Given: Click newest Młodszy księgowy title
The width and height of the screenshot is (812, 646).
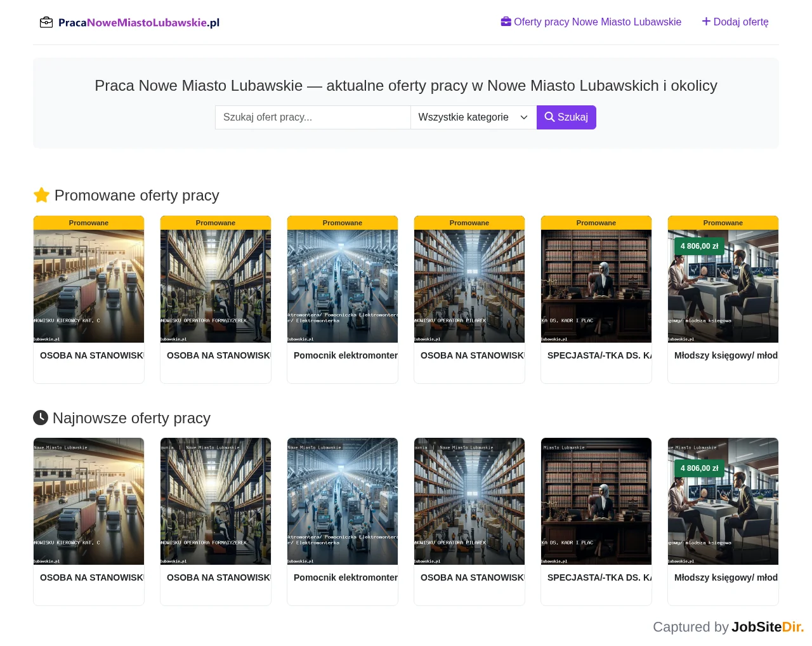Looking at the screenshot, I should [x=726, y=577].
